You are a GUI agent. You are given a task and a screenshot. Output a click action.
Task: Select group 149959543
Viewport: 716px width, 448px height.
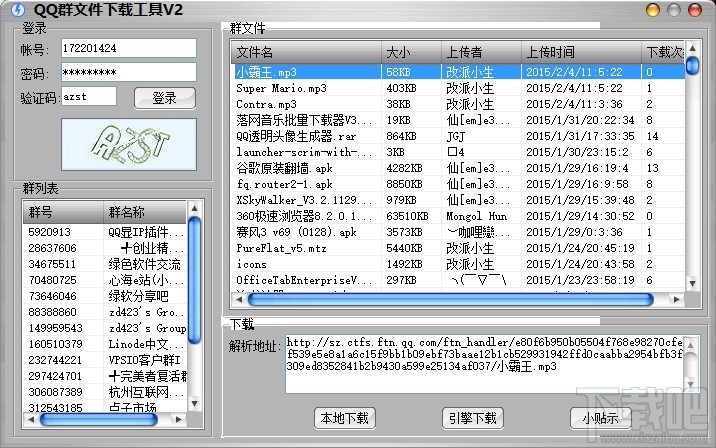point(105,328)
